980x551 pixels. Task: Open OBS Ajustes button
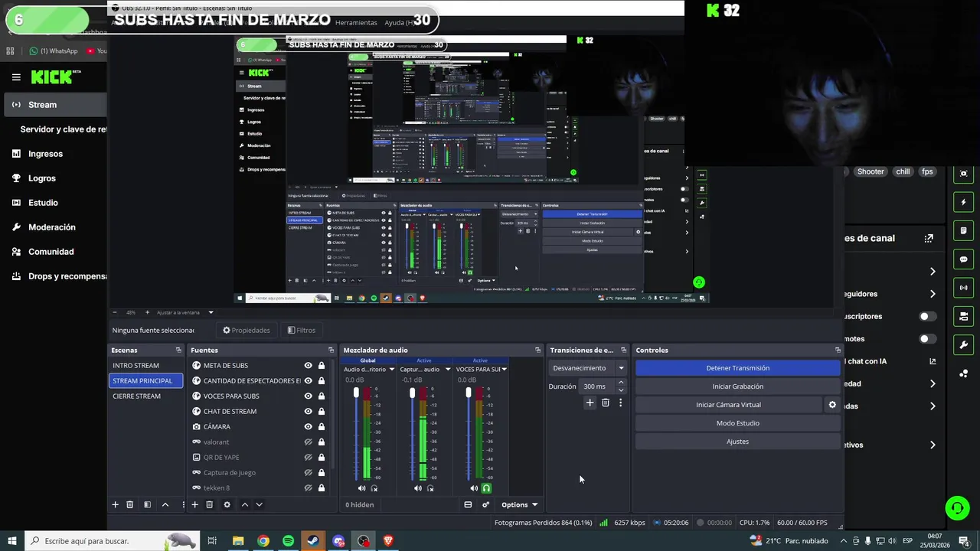click(x=737, y=442)
